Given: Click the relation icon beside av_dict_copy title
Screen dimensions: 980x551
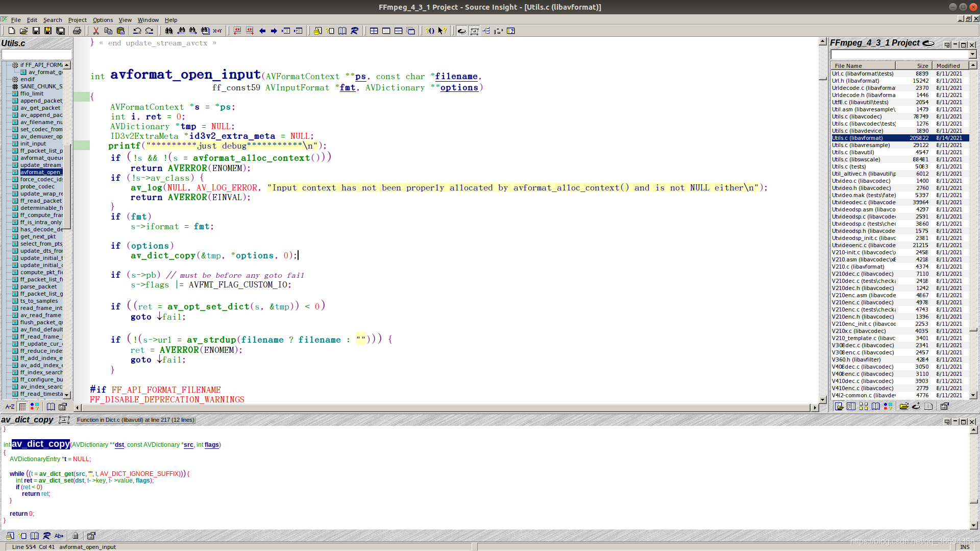Looking at the screenshot, I should (64, 420).
